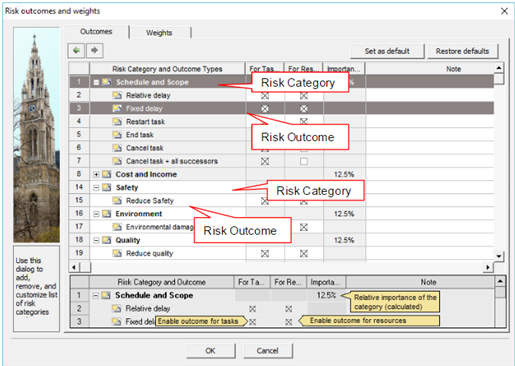Confirm the dialog with OK
The width and height of the screenshot is (515, 366).
coord(210,351)
